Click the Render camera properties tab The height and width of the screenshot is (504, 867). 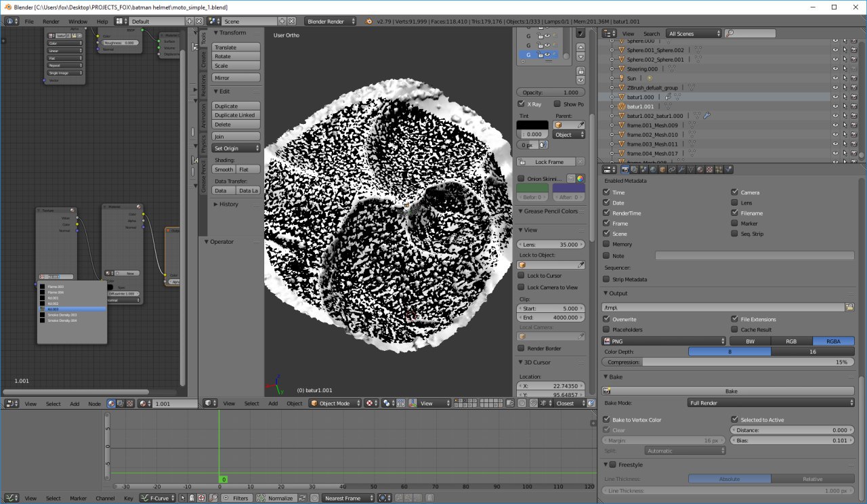pos(625,169)
